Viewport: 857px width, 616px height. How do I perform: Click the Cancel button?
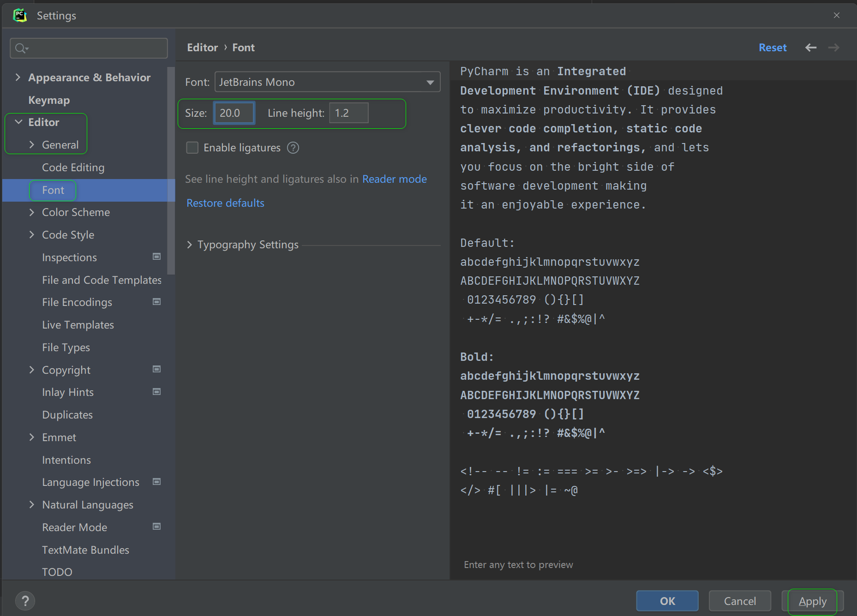[x=740, y=601]
